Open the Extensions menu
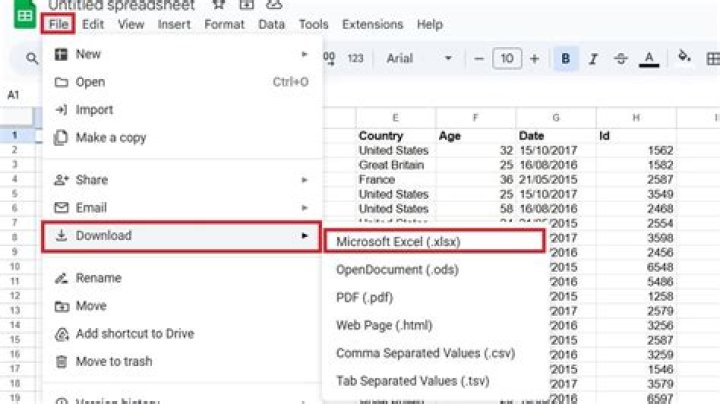Screen dimensions: 720x404 (x=372, y=24)
